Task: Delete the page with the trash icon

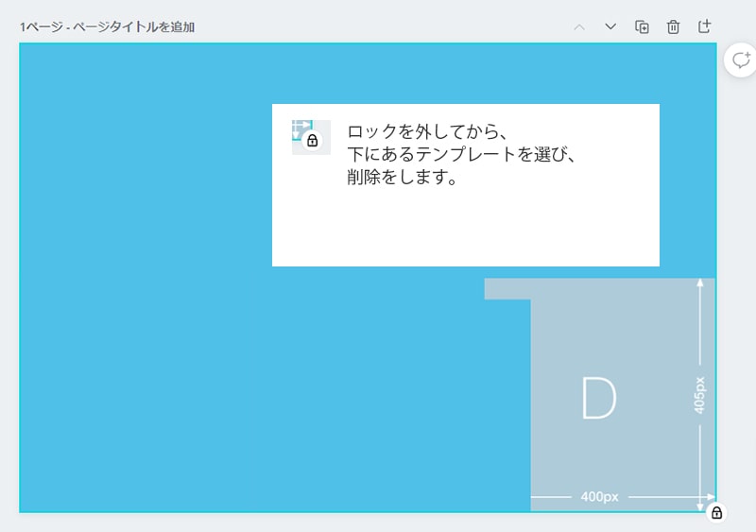Action: point(673,26)
